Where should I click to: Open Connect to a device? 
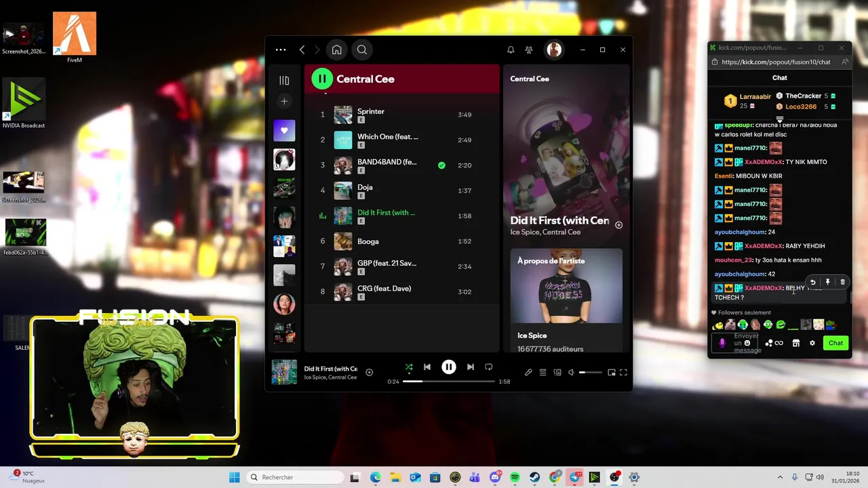coord(557,372)
